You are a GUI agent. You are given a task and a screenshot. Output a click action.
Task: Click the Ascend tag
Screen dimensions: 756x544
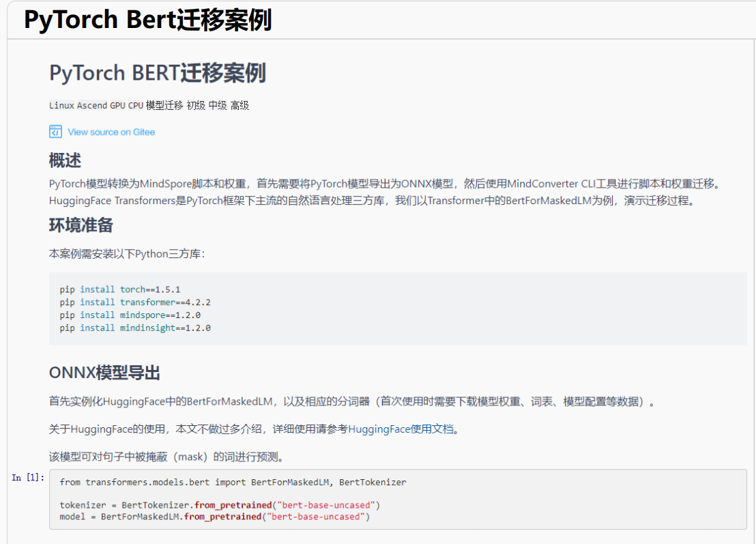pyautogui.click(x=92, y=106)
